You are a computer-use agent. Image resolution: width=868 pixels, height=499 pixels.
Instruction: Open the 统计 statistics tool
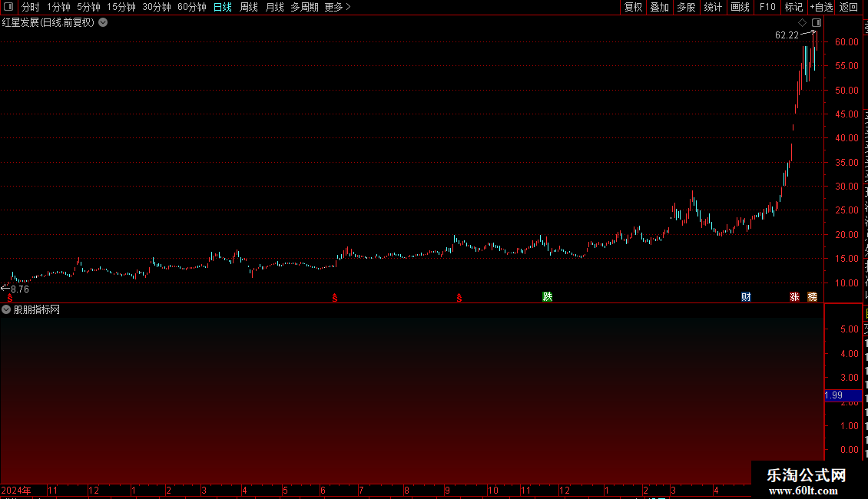coord(713,7)
